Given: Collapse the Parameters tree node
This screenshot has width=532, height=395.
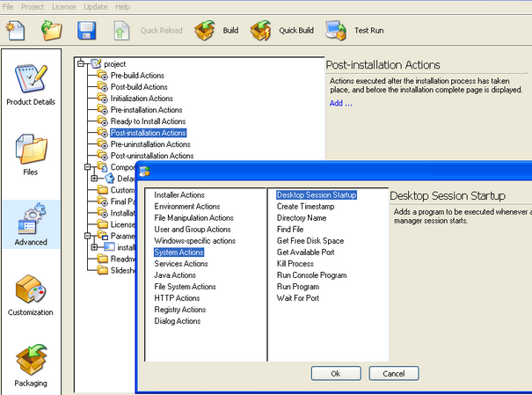Looking at the screenshot, I should tap(88, 236).
